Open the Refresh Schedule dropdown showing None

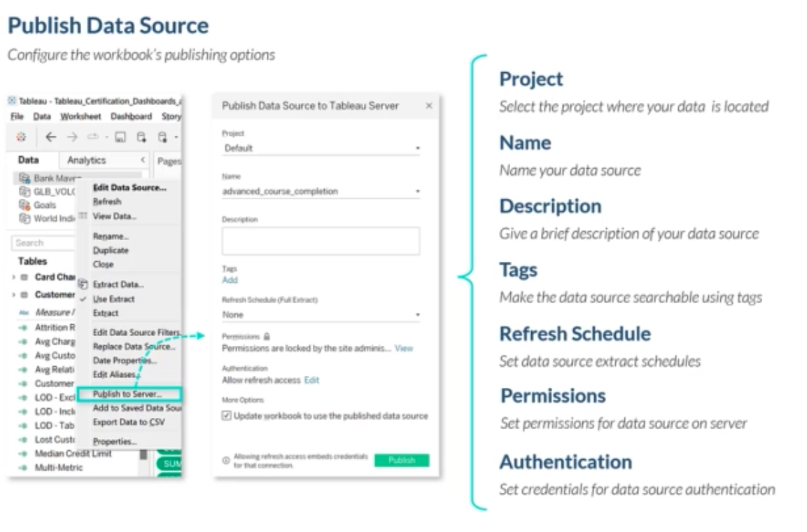[321, 314]
